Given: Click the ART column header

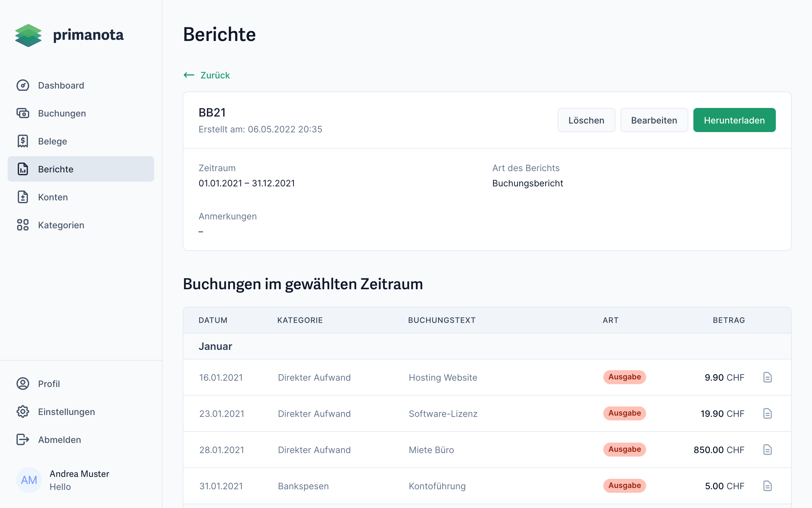Looking at the screenshot, I should (x=611, y=320).
